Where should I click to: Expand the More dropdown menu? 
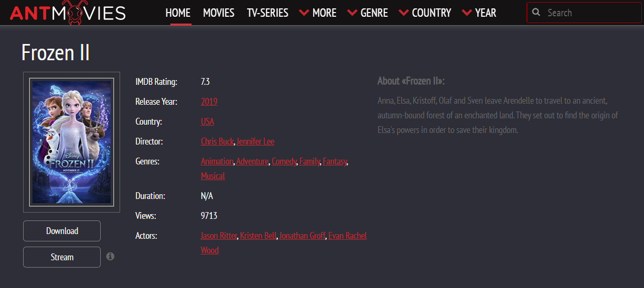pos(318,13)
